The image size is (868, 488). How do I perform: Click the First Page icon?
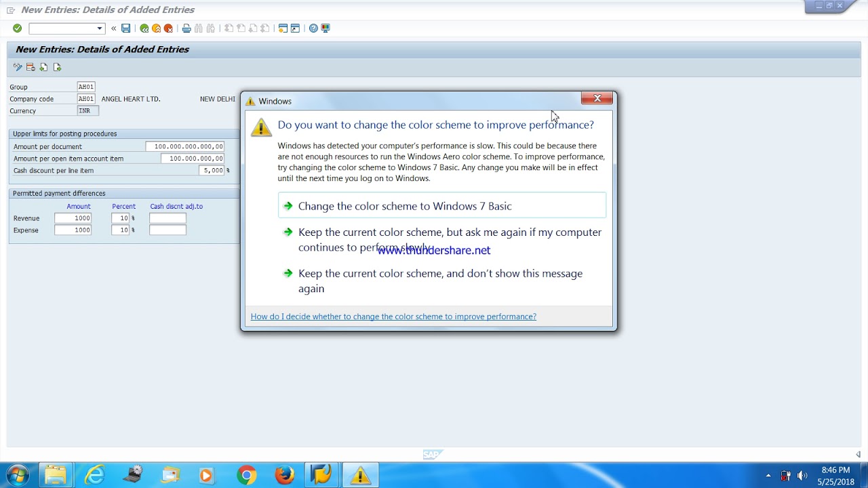[229, 28]
